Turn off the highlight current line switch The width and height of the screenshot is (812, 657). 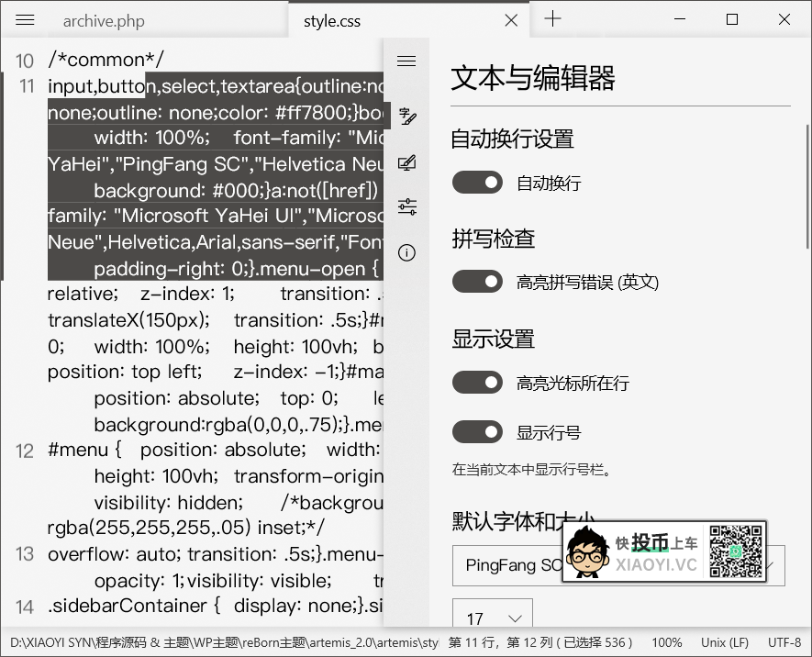point(477,382)
